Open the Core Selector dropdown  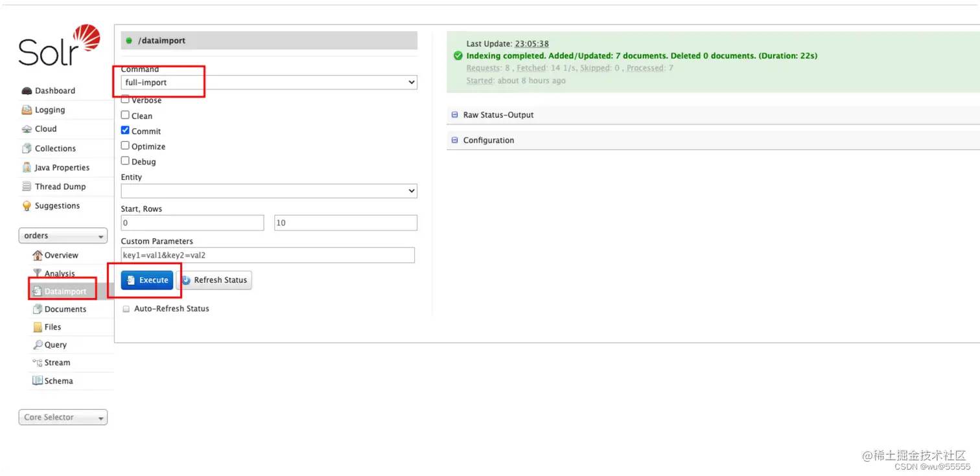(63, 418)
